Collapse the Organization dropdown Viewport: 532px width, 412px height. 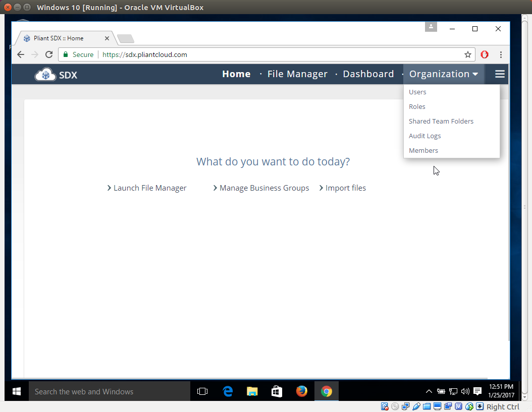444,74
